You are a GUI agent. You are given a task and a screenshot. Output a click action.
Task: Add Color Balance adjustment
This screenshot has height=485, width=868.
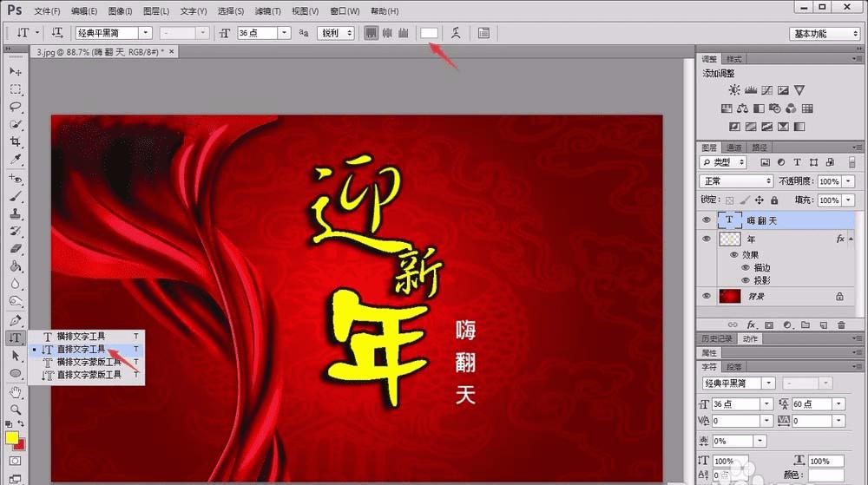[742, 108]
